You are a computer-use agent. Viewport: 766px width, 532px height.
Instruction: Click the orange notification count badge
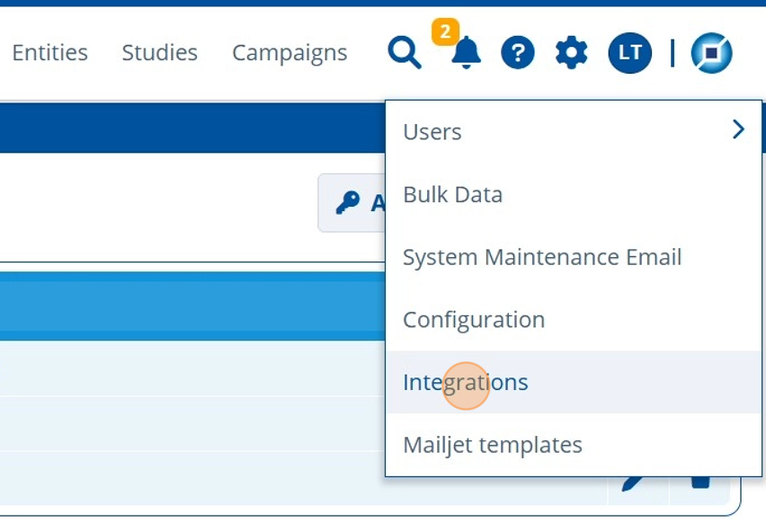point(445,32)
